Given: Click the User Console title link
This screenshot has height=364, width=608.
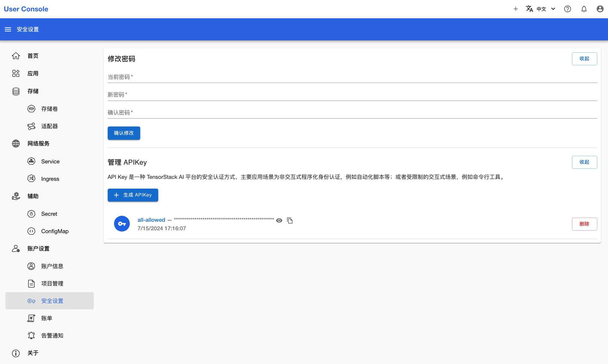Looking at the screenshot, I should click(x=26, y=9).
